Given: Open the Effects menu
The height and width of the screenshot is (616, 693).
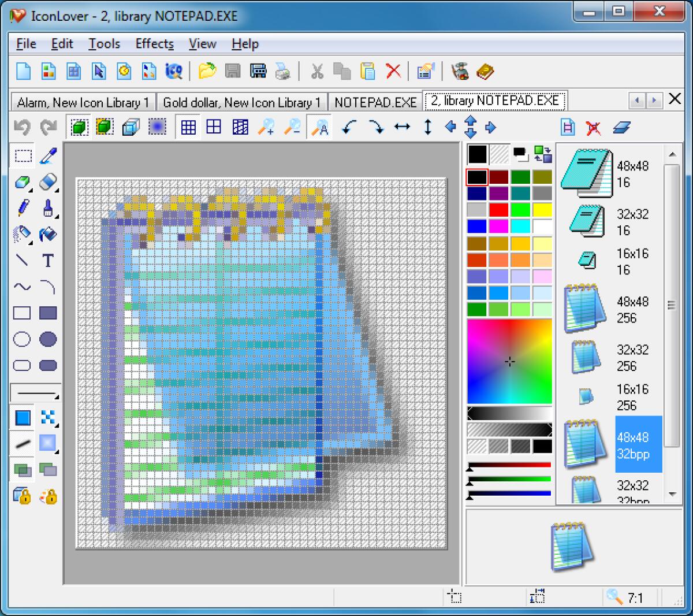Looking at the screenshot, I should click(x=154, y=43).
